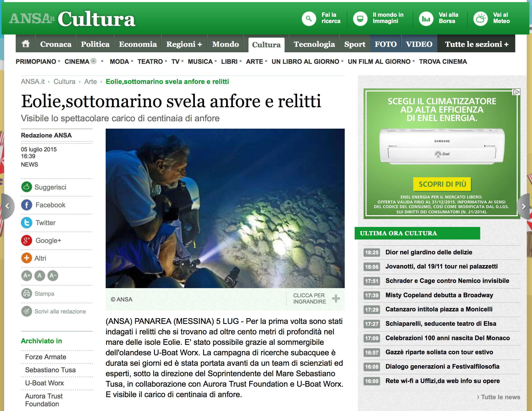
Task: Open Sebastiano Tusa archive tag
Action: click(x=50, y=370)
